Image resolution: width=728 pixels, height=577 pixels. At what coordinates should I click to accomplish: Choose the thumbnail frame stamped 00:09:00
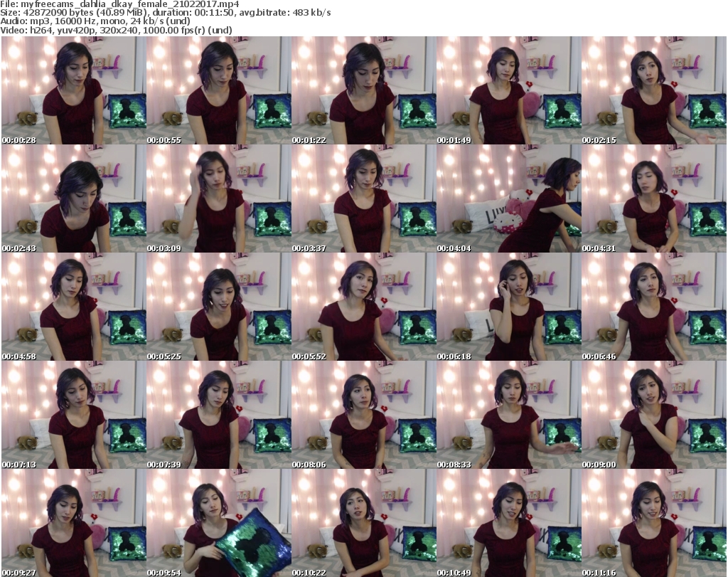[654, 415]
